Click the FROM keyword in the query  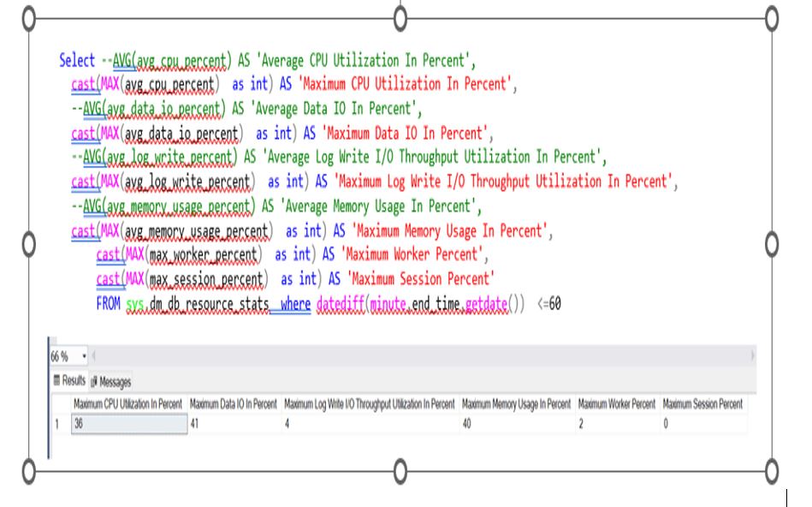(x=108, y=303)
